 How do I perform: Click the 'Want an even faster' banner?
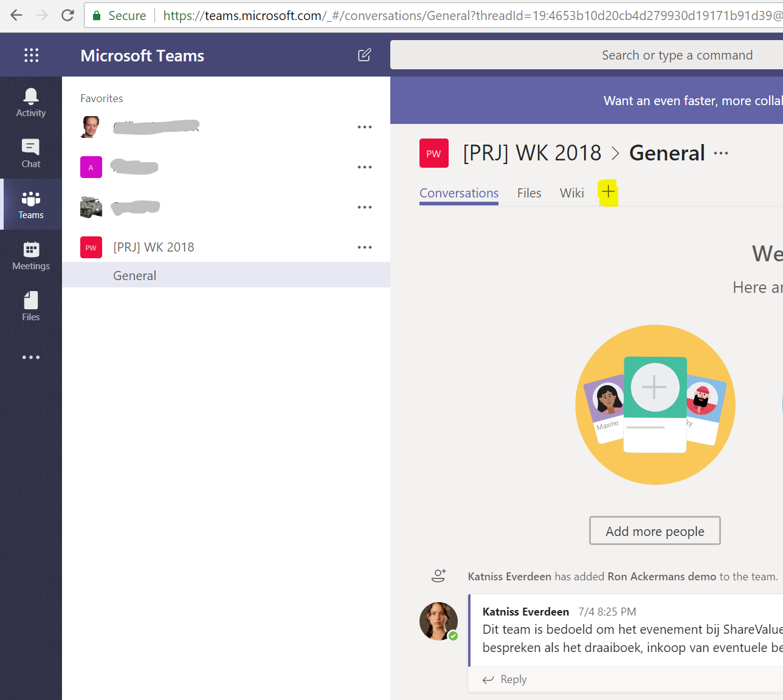[x=587, y=100]
